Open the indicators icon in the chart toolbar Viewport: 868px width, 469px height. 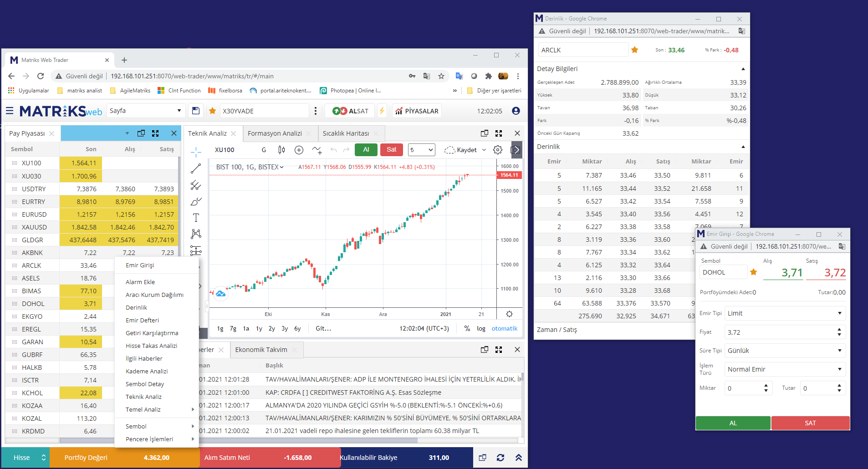317,150
